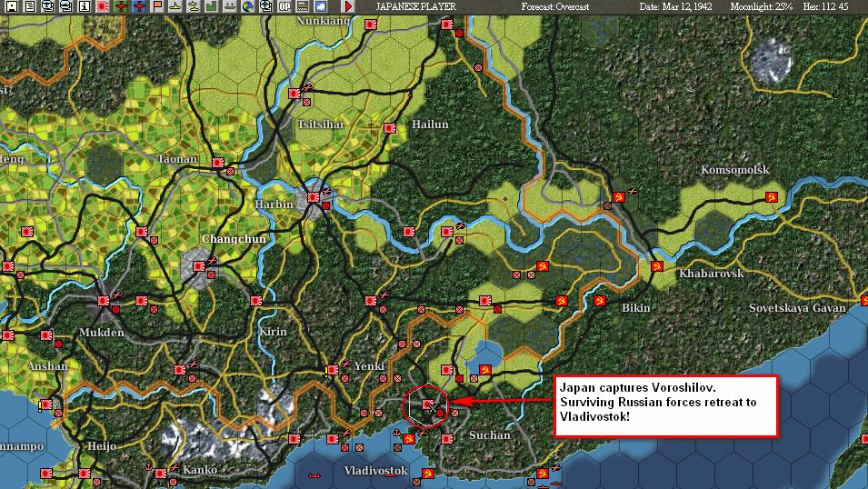
Task: Click the 'Vladivostok' city label
Action: 376,471
